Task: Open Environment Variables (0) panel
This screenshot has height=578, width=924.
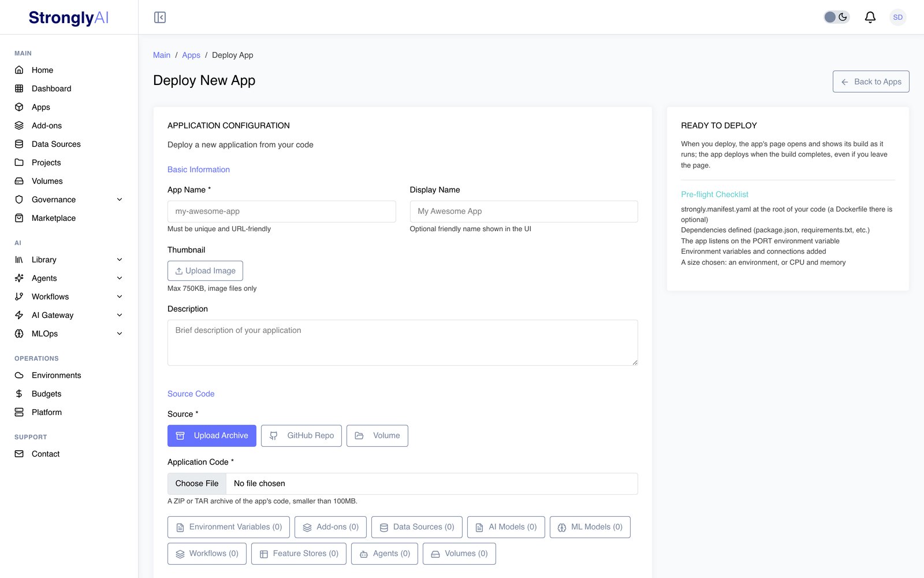Action: (229, 527)
